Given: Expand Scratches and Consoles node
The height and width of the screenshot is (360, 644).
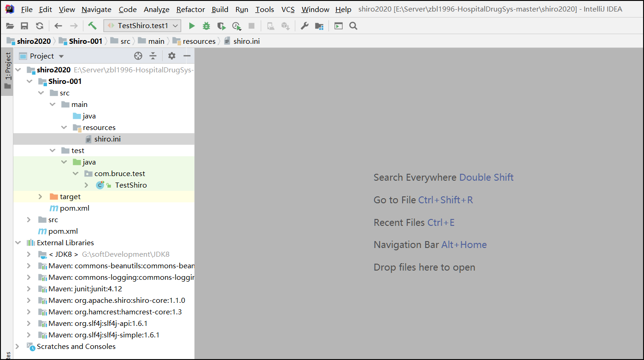Looking at the screenshot, I should tap(18, 346).
